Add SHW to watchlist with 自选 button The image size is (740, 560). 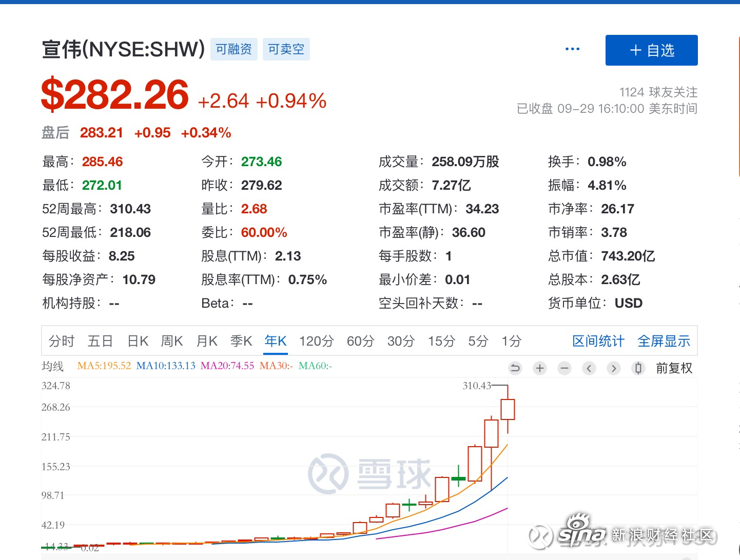click(652, 50)
